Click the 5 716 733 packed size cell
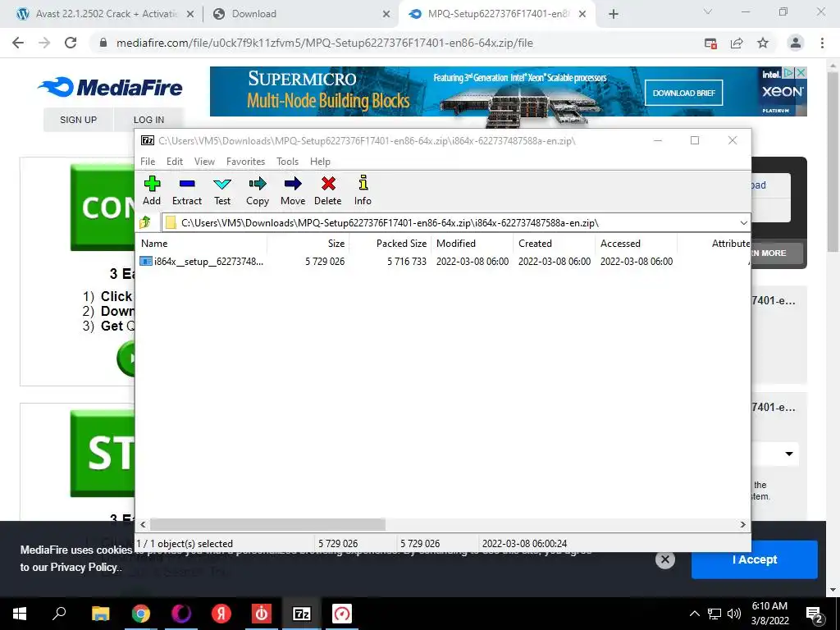This screenshot has width=840, height=630. coord(407,262)
